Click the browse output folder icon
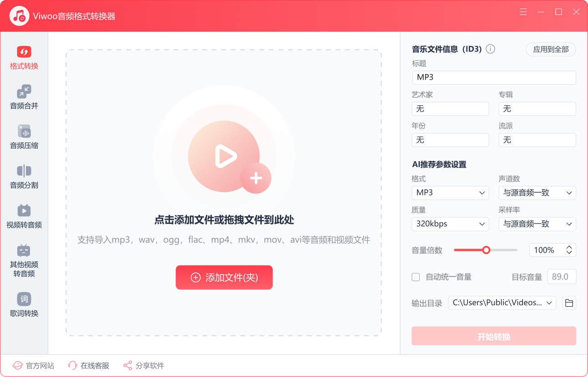 568,303
